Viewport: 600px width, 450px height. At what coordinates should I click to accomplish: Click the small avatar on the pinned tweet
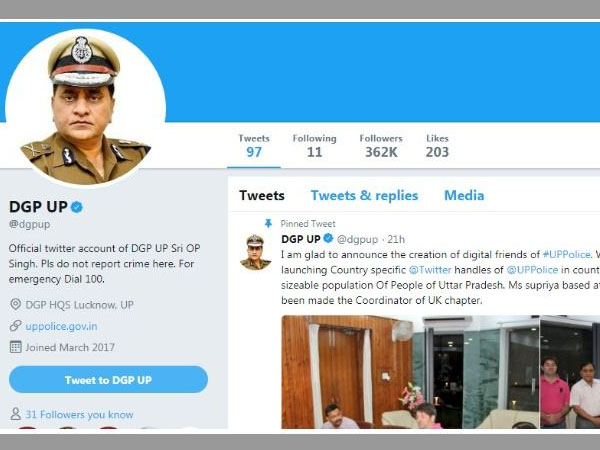pos(255,252)
